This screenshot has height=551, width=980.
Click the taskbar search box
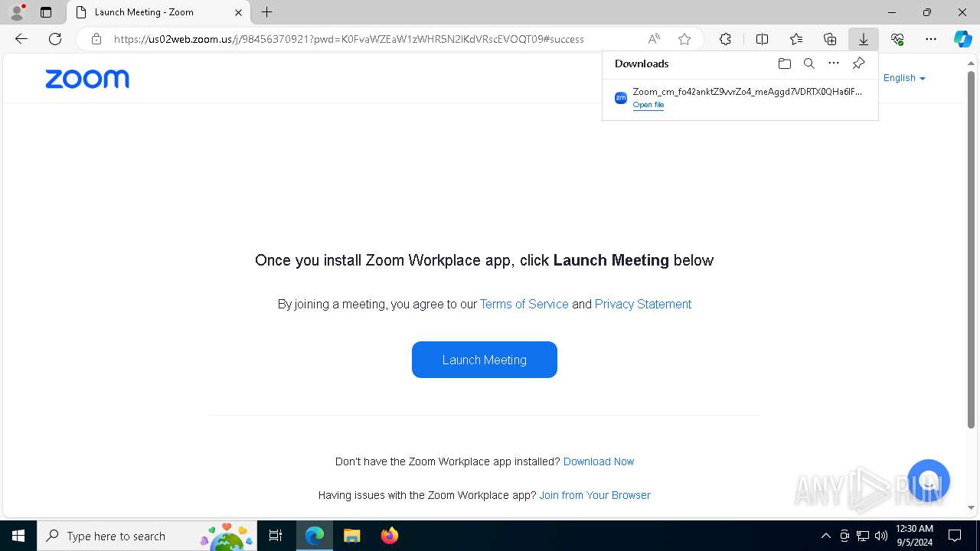148,536
